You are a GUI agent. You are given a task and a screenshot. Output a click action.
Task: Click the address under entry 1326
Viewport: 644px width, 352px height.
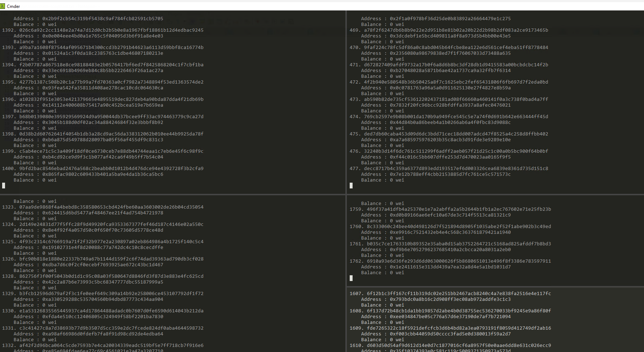(x=103, y=265)
